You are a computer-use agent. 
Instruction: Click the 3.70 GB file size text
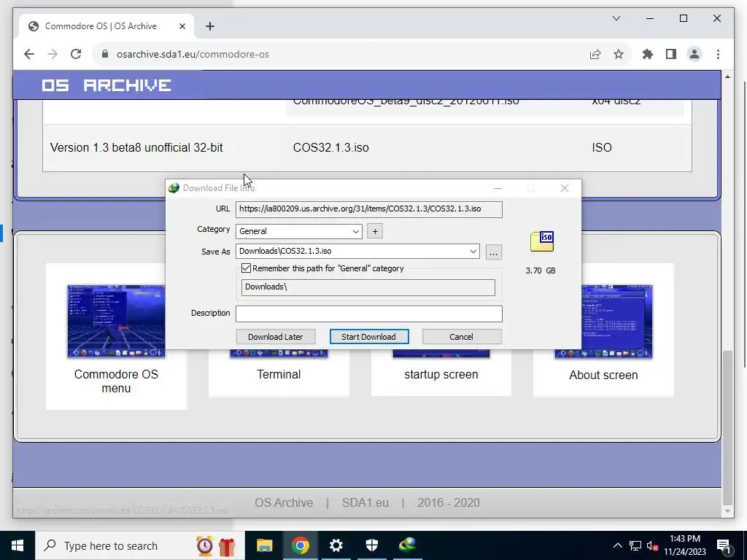541,271
